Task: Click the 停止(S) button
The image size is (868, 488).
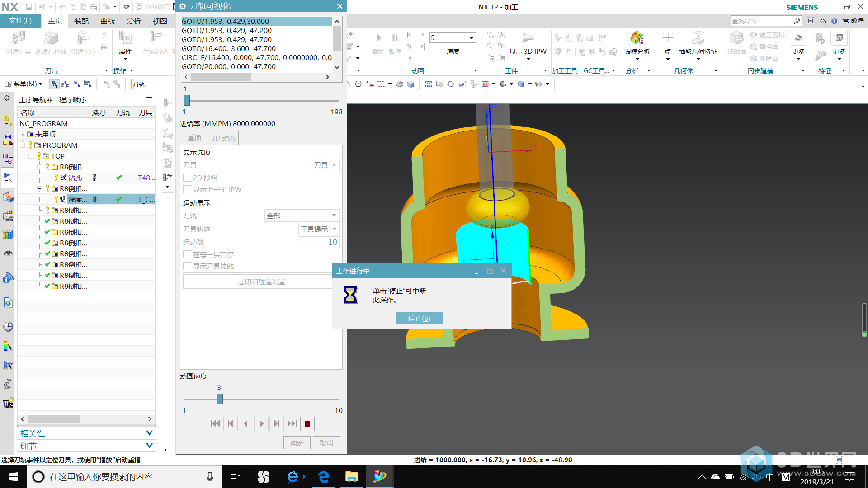Action: click(x=419, y=318)
